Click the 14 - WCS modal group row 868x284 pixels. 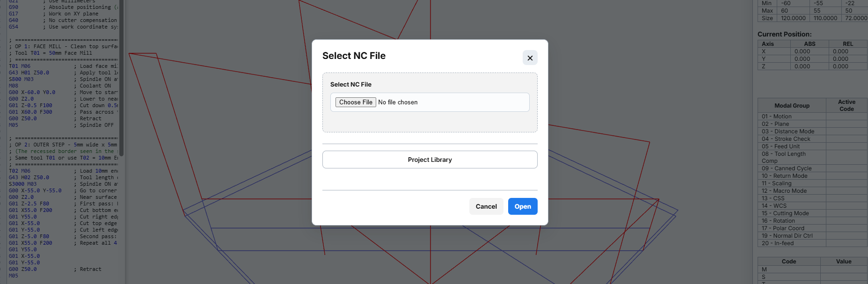pyautogui.click(x=812, y=206)
